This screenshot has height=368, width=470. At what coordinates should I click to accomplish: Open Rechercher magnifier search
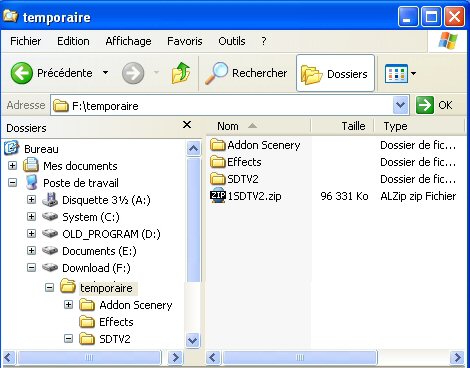click(x=217, y=73)
